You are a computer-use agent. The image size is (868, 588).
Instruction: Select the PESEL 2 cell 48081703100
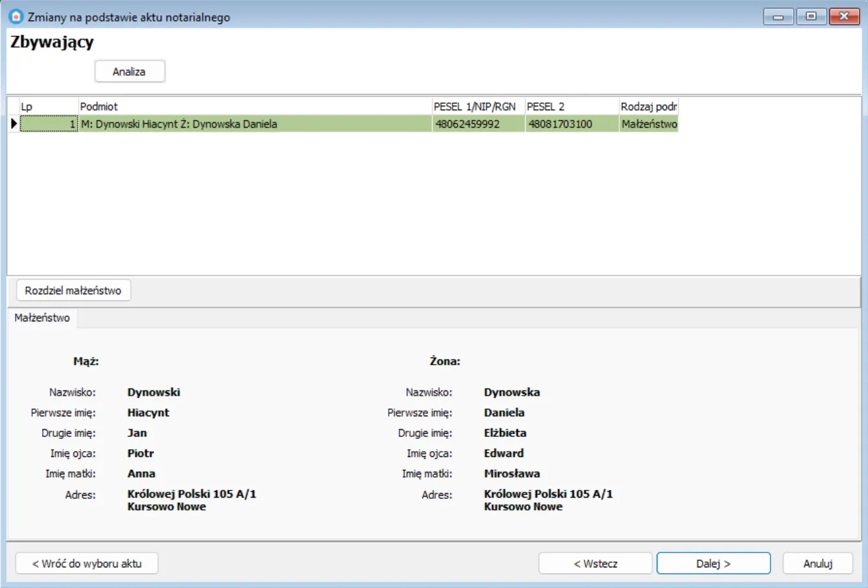click(x=572, y=124)
